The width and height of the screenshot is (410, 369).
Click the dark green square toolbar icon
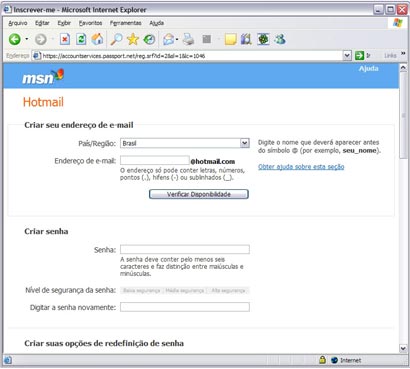tap(263, 39)
